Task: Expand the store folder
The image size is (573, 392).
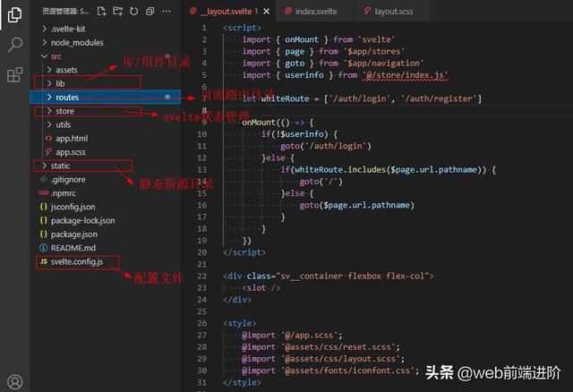Action: coord(106,111)
